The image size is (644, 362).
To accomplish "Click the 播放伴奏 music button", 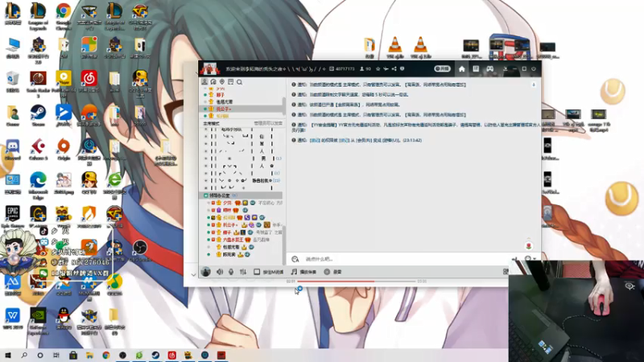I will click(304, 272).
